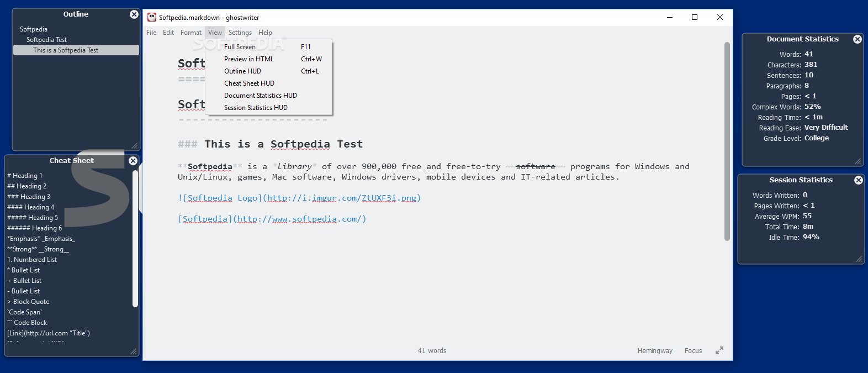Select Cheat Sheet HUD menu entry
Viewport: 868px width, 373px height.
tap(269, 83)
